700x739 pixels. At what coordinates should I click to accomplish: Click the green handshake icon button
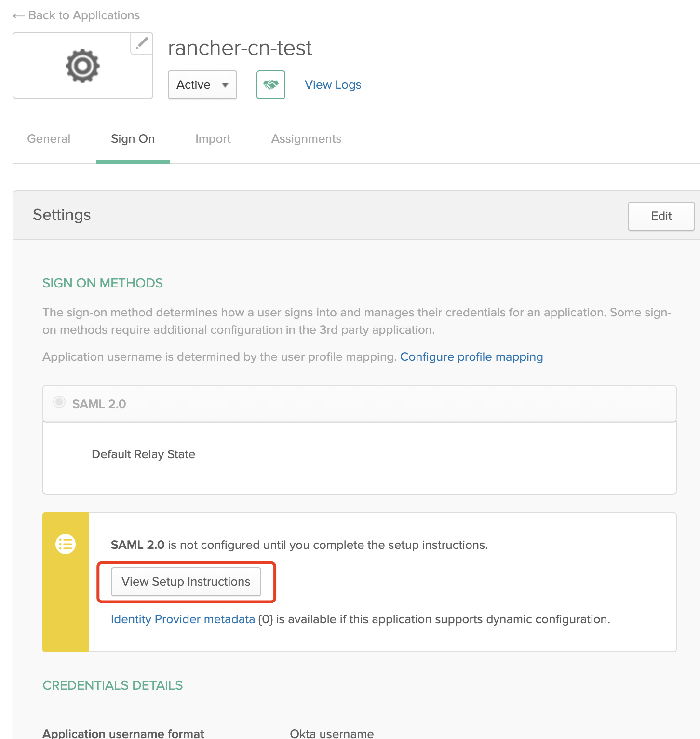click(x=271, y=85)
